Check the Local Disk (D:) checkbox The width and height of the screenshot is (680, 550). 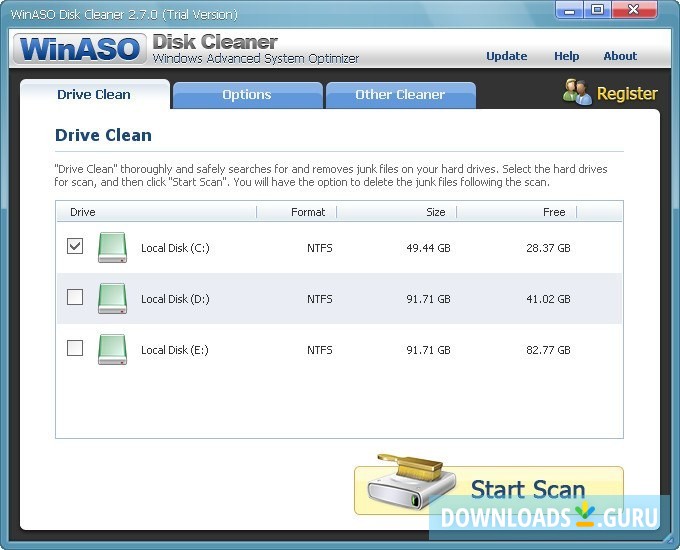(75, 297)
